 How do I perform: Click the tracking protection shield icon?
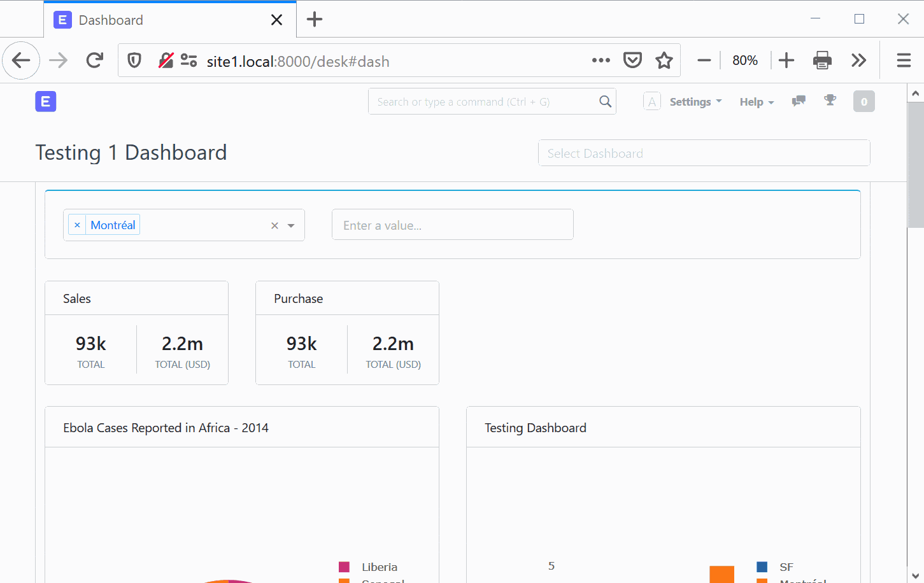(134, 61)
